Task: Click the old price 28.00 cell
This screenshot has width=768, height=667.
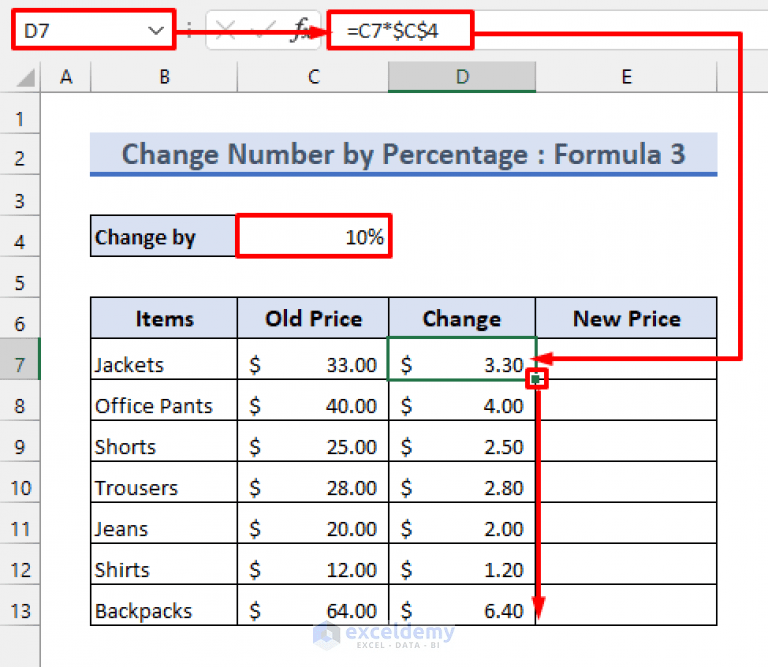Action: pos(313,482)
